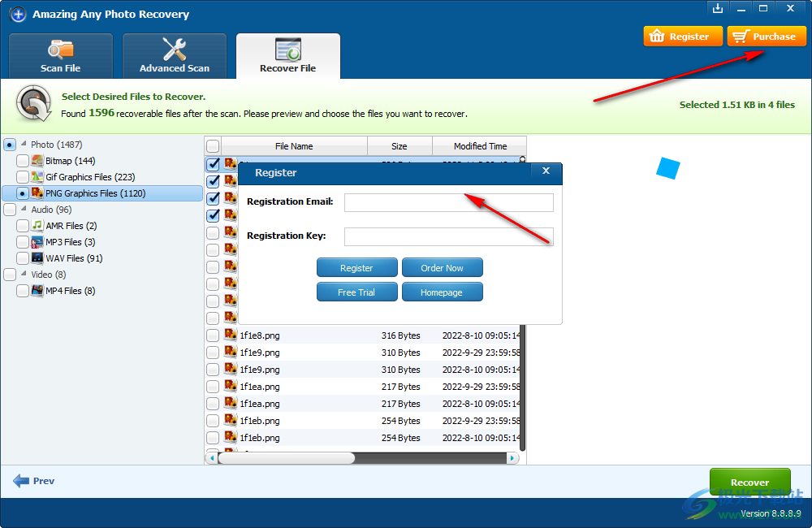Switch to the Scan File tab
The width and height of the screenshot is (812, 528).
click(61, 56)
